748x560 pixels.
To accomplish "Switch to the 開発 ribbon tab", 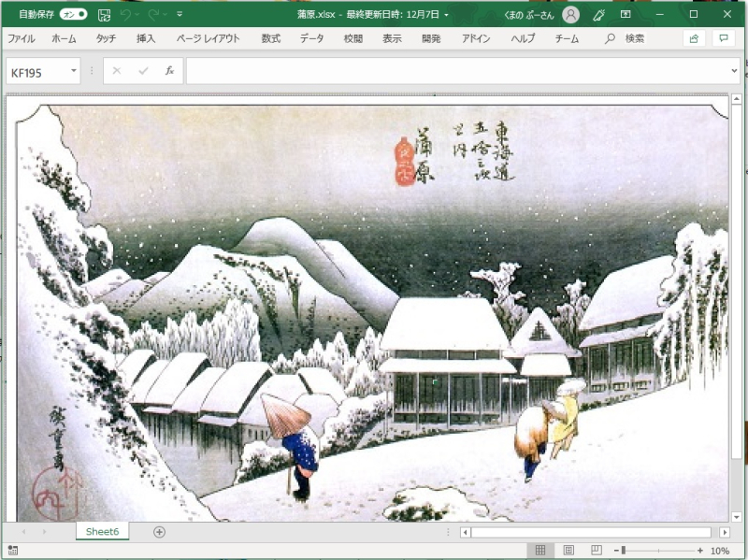I will (x=431, y=38).
